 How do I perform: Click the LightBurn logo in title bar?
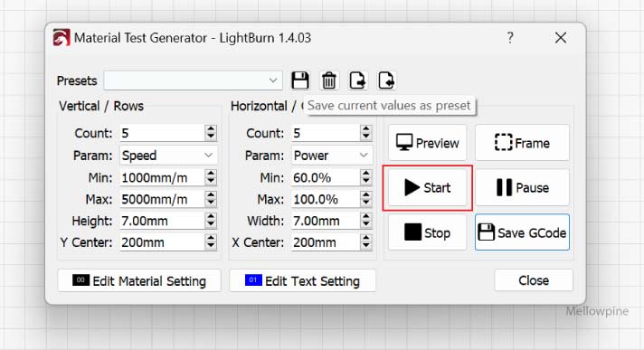click(x=62, y=38)
